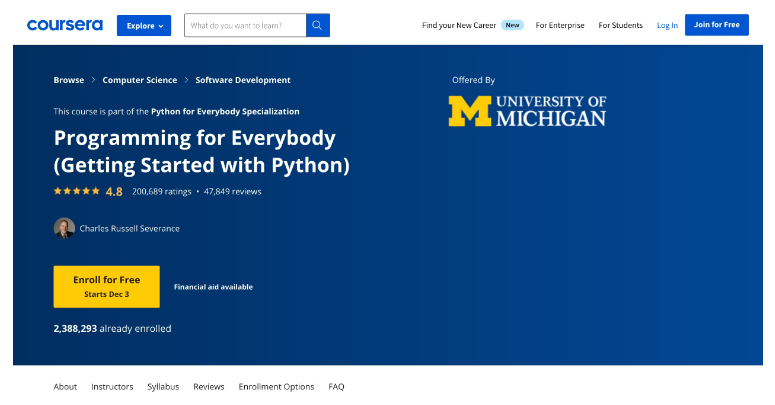Open the 47,849 reviews link
Image resolution: width=775 pixels, height=405 pixels.
coord(232,191)
